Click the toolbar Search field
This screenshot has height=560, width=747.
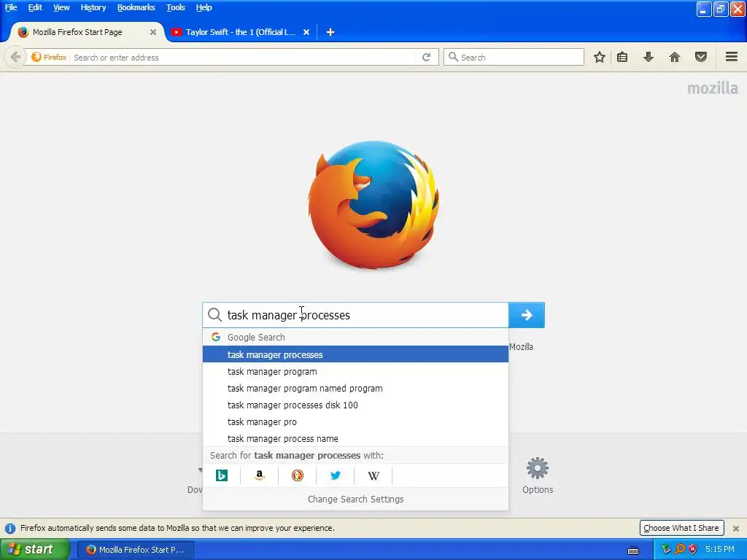pyautogui.click(x=514, y=57)
